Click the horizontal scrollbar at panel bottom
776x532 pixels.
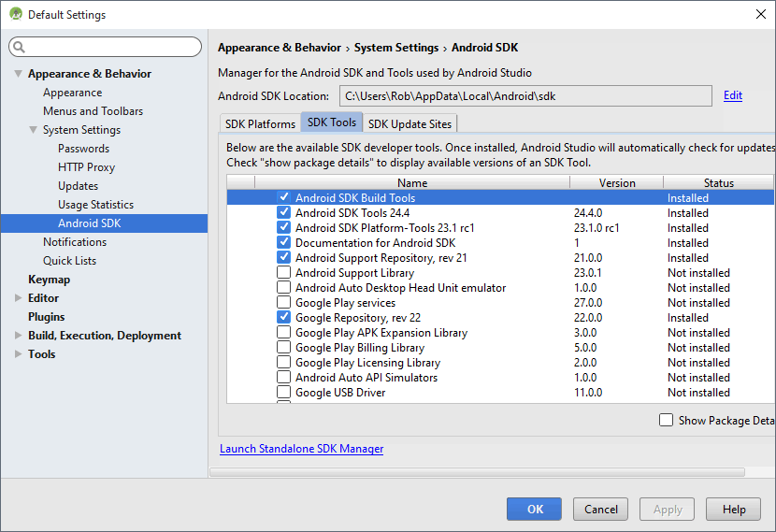(x=477, y=472)
